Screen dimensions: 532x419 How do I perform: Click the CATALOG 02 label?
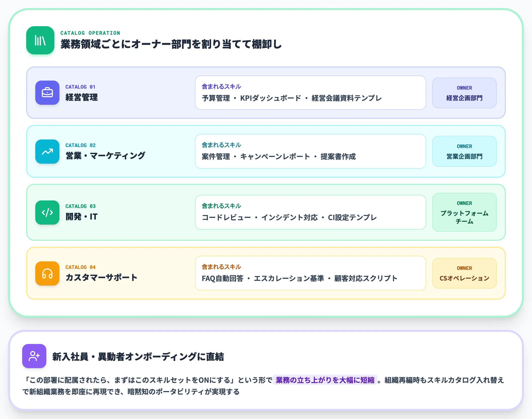click(80, 145)
